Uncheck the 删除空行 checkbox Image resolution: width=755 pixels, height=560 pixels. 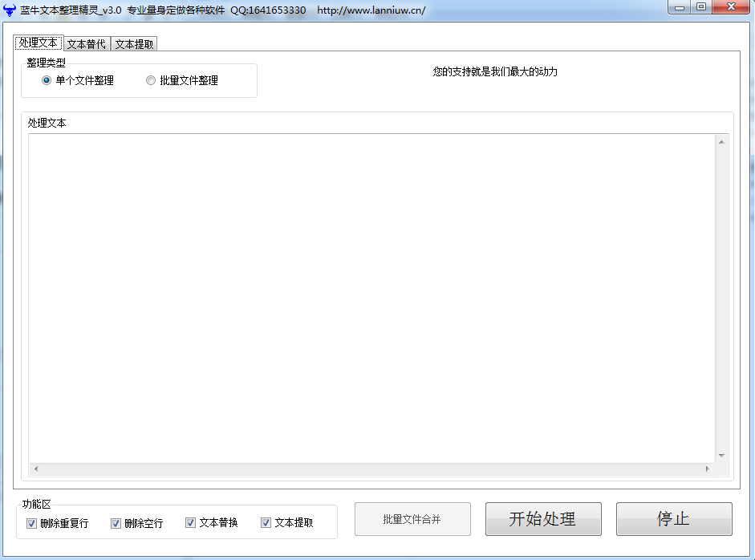[x=116, y=523]
